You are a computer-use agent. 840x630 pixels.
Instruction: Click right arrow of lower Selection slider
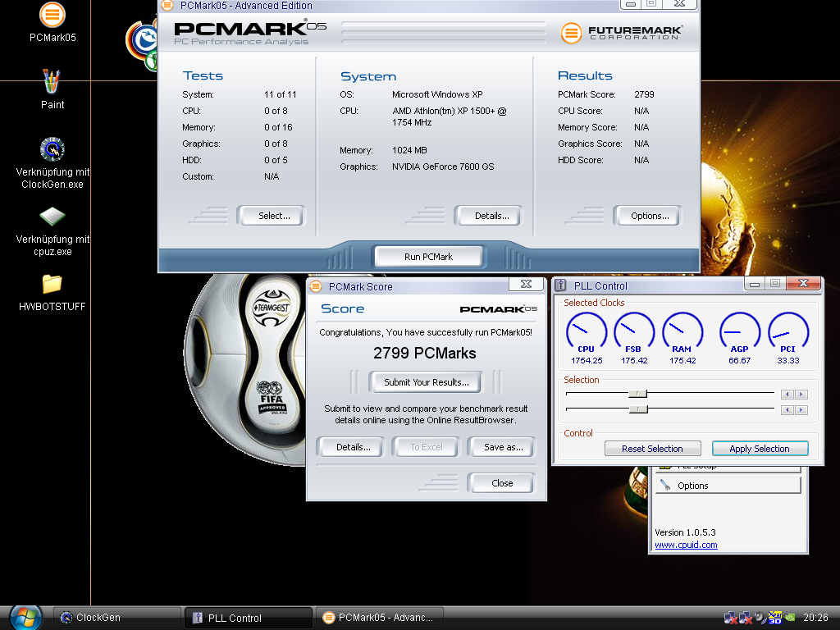(801, 410)
